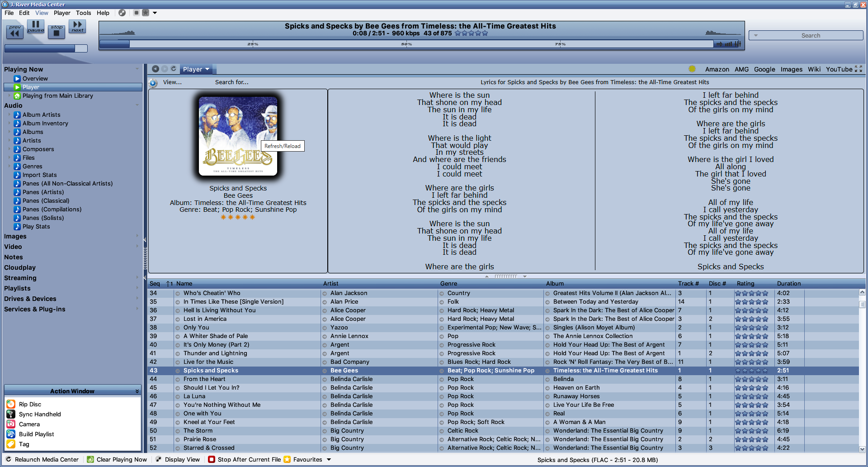Collapse the Action Window panel
Screen dimensions: 868x467
137,391
